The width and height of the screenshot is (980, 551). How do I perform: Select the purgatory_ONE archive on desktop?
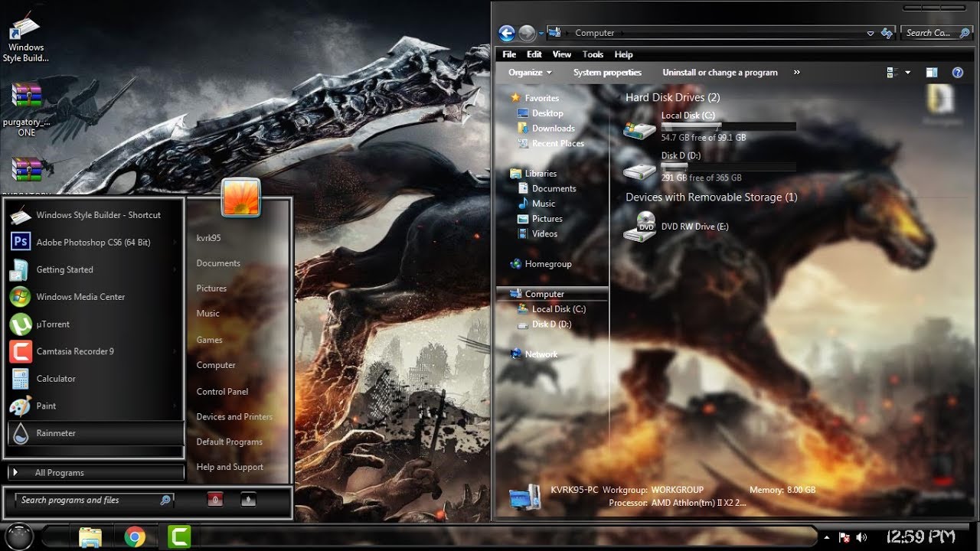click(x=26, y=109)
